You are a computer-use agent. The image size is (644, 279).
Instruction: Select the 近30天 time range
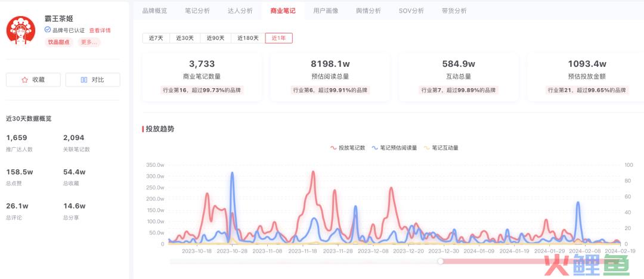[185, 38]
